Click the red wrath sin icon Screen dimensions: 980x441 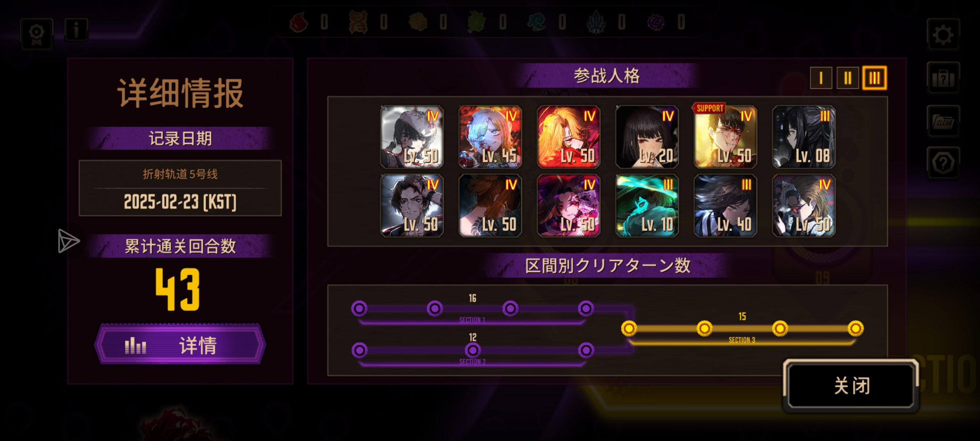click(298, 22)
